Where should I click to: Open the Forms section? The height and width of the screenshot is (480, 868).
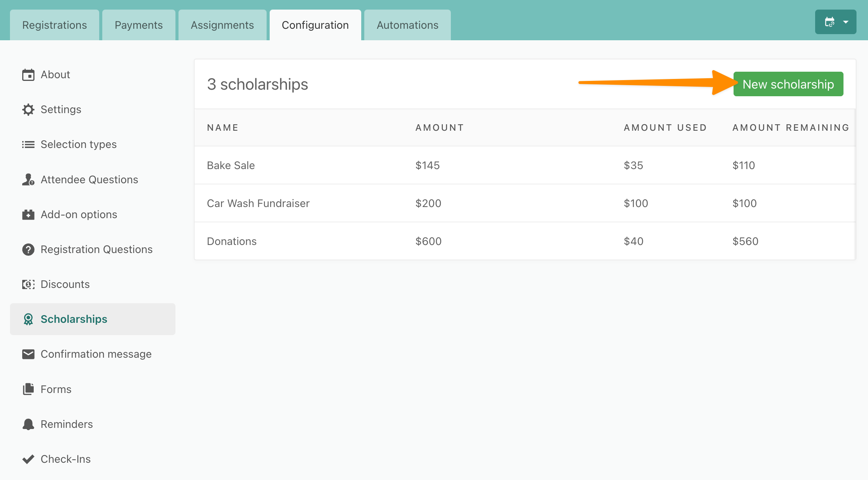coord(93,389)
